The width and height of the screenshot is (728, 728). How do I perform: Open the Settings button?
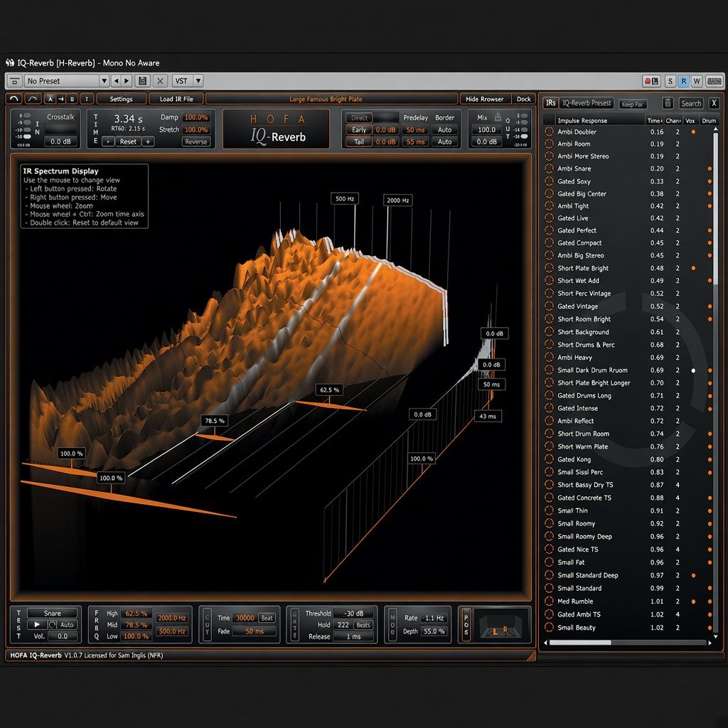click(121, 99)
